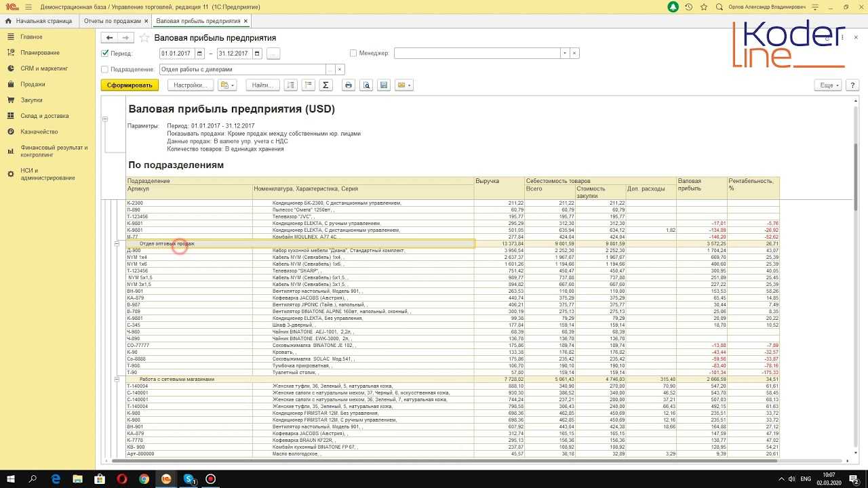
Task: Open the main menu hamburger icon
Action: 27,7
